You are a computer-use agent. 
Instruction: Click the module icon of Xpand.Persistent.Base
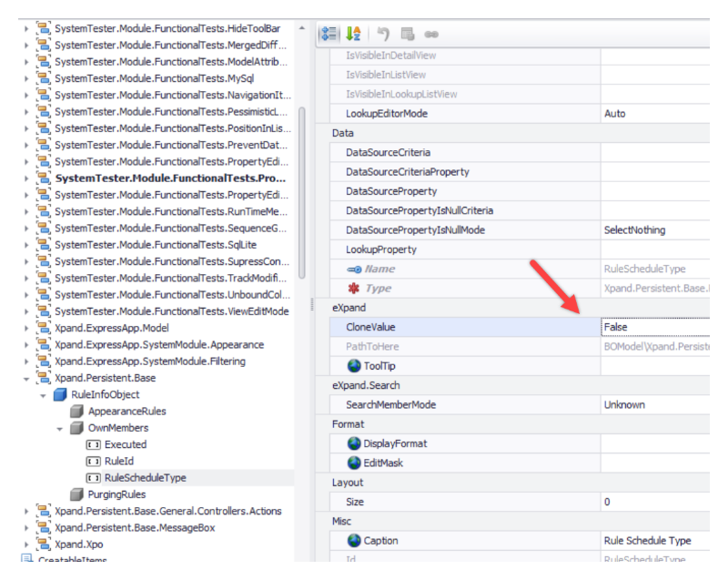click(x=44, y=378)
